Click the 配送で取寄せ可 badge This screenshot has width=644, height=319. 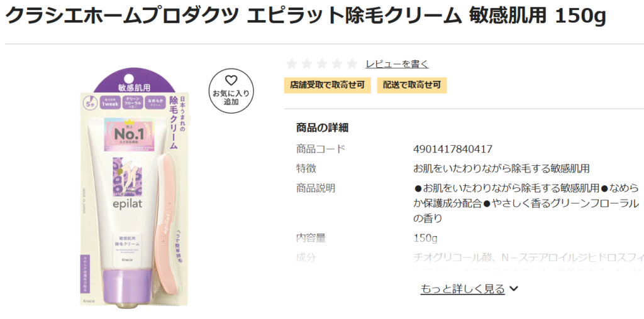(411, 85)
